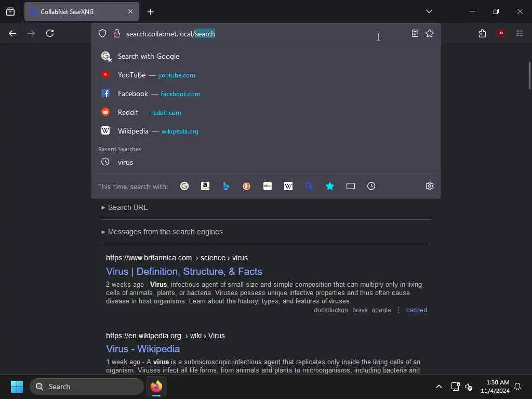The height and width of the screenshot is (399, 532).
Task: Open the list all tabs dropdown arrow
Action: [429, 11]
